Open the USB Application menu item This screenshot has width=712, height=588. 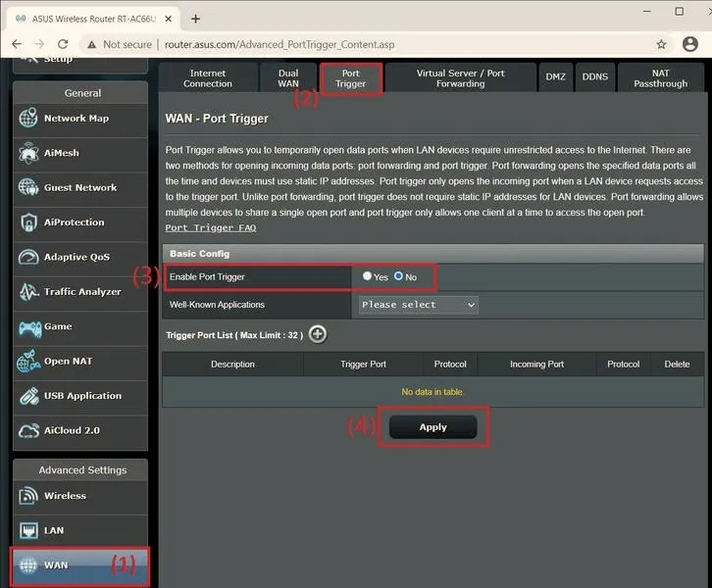pos(80,396)
